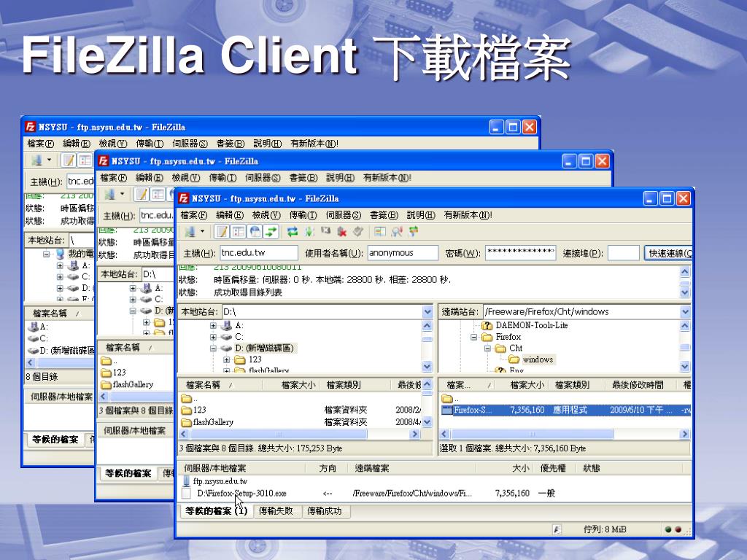Image resolution: width=747 pixels, height=560 pixels.
Task: Toggle local tree icon in rearmost window
Action: coord(85,160)
